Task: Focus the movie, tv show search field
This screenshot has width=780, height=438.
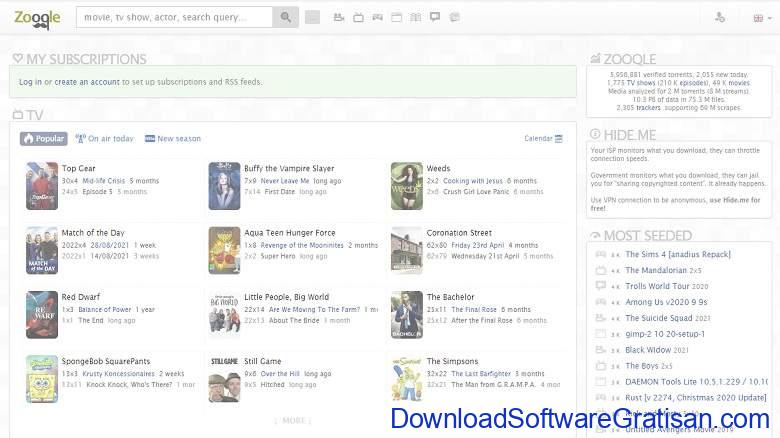Action: coord(174,17)
